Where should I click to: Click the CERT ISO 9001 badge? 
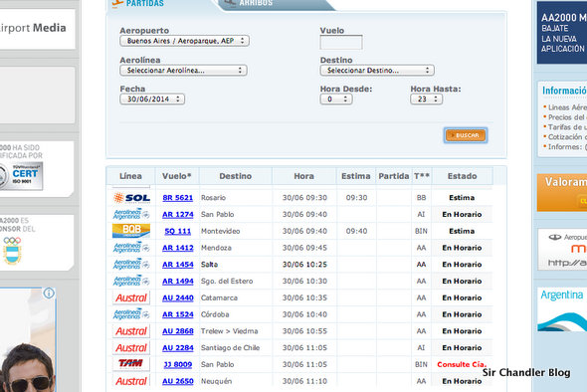tap(22, 176)
